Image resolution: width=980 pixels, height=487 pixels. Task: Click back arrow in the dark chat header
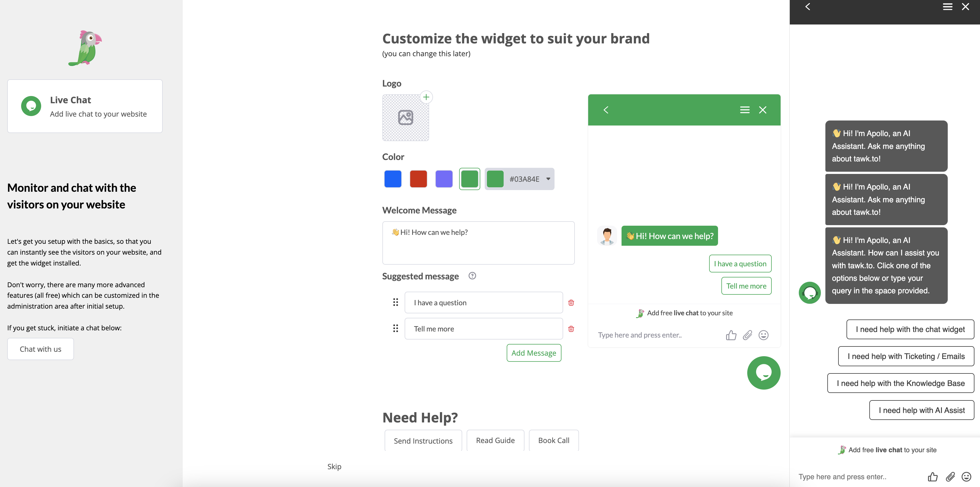point(808,7)
